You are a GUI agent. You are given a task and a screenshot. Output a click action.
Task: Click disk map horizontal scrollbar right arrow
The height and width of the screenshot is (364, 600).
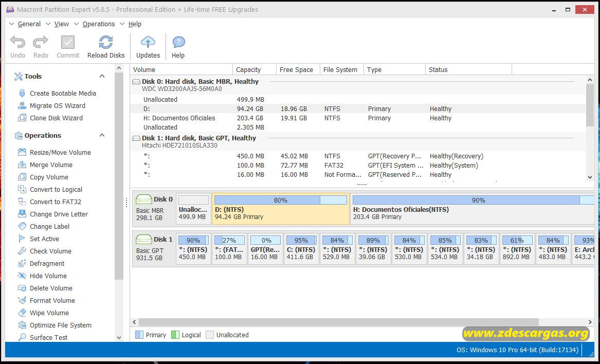[590, 322]
